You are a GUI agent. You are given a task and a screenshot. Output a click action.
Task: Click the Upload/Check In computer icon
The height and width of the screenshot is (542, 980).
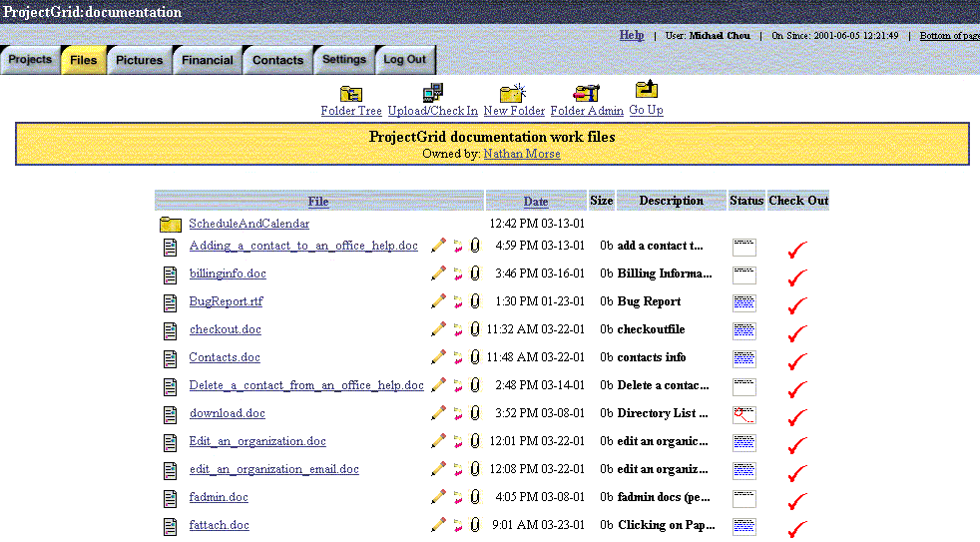coord(432,93)
